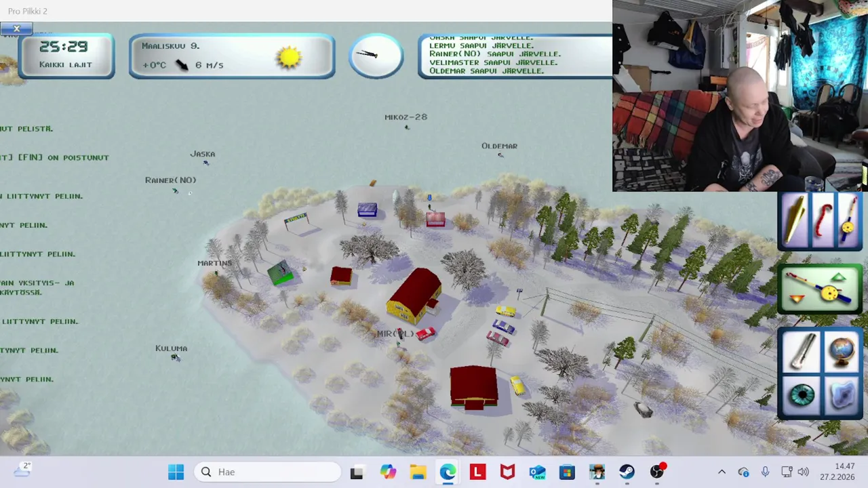Show hidden system tray icons
Image resolution: width=868 pixels, height=488 pixels.
coord(722,472)
